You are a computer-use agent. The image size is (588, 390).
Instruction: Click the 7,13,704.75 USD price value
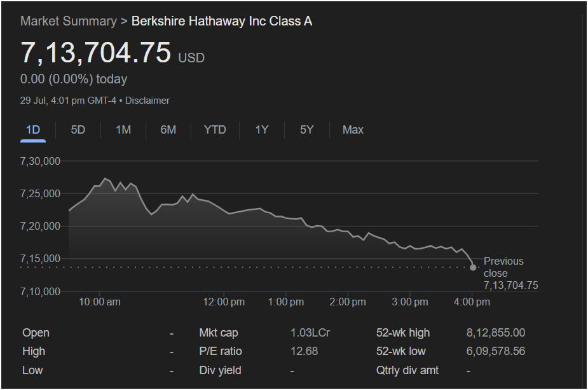112,53
